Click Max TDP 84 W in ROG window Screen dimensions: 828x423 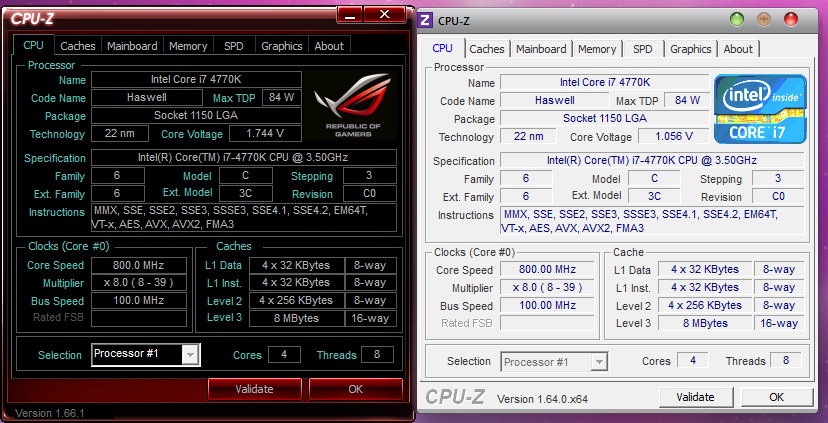(282, 98)
